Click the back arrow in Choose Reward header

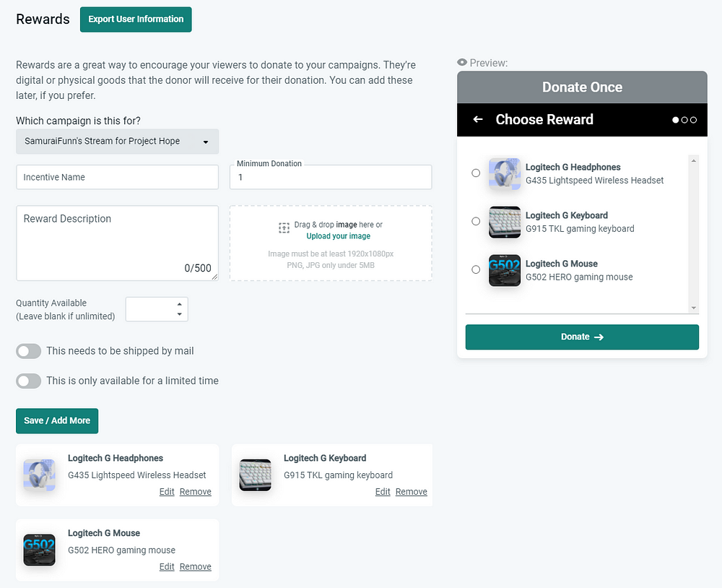(x=478, y=119)
